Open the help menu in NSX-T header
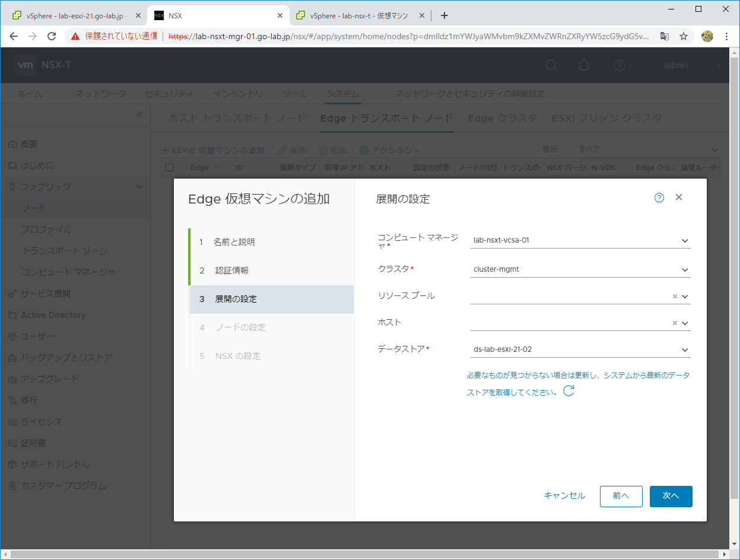The height and width of the screenshot is (560, 740). point(623,65)
